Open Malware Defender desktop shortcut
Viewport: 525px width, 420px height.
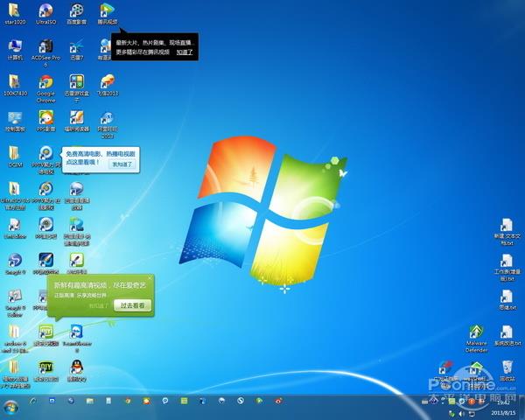tap(477, 333)
